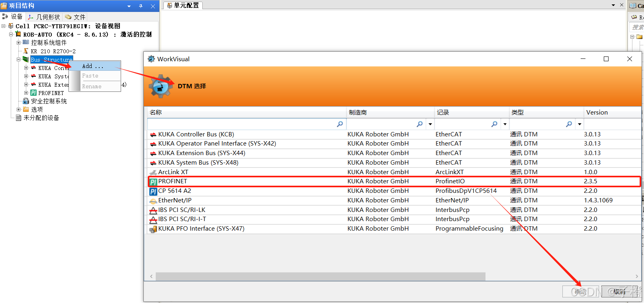Click the ProgrammableFocusing record cell

click(x=469, y=229)
